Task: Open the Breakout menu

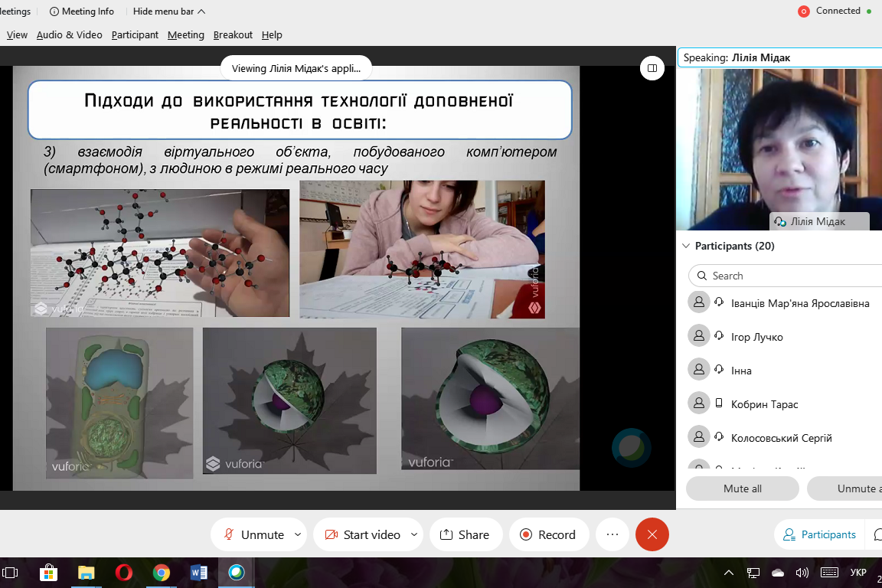Action: tap(233, 34)
